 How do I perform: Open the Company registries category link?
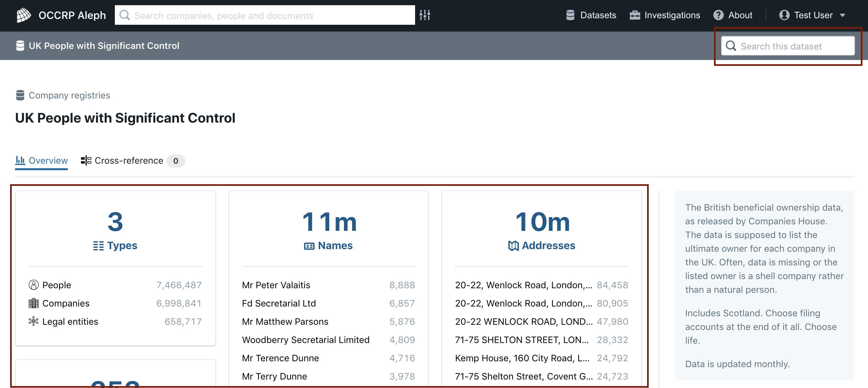point(63,95)
